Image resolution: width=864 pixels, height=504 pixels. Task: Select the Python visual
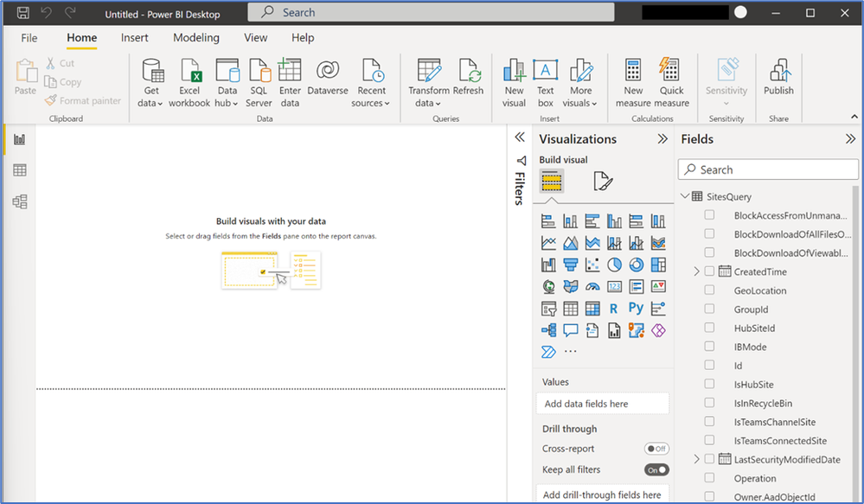637,308
